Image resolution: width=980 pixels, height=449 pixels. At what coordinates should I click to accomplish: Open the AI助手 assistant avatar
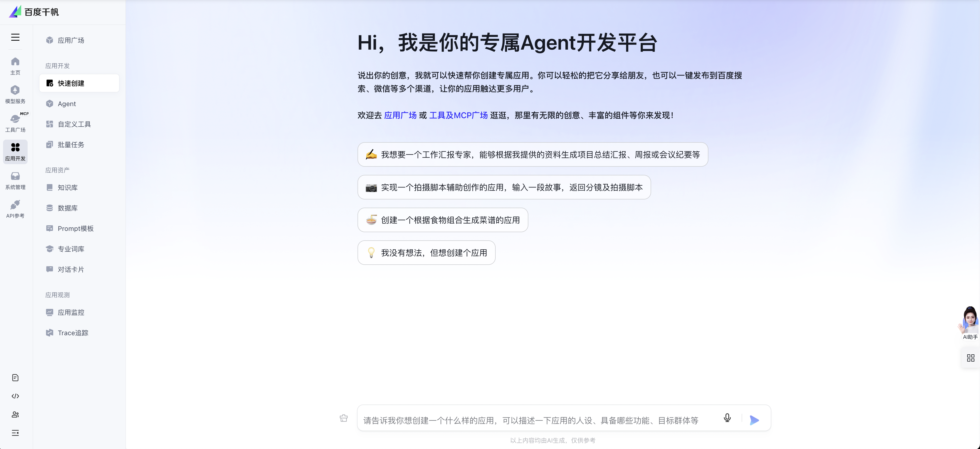pyautogui.click(x=970, y=321)
